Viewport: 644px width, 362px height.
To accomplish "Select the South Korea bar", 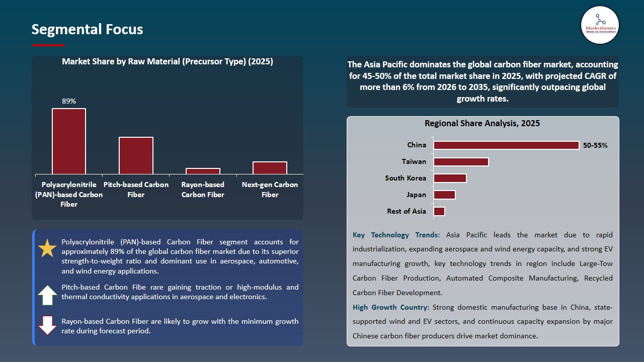I will point(450,178).
